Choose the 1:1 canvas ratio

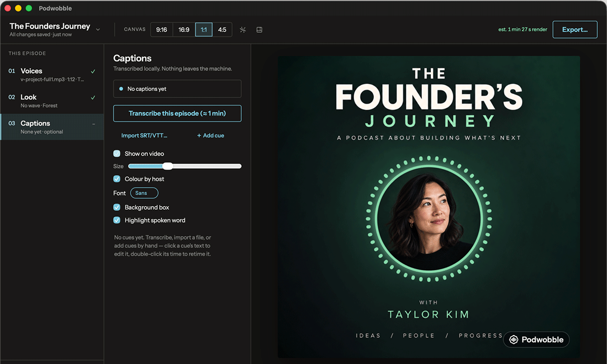pos(204,30)
